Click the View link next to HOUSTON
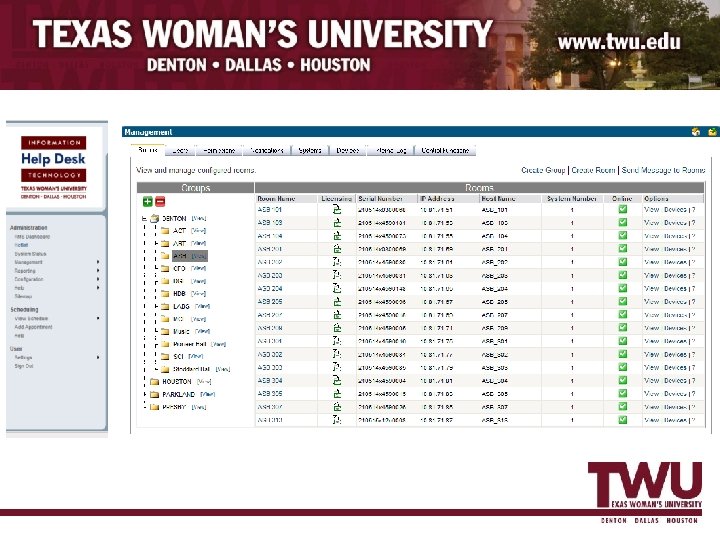 pyautogui.click(x=204, y=382)
